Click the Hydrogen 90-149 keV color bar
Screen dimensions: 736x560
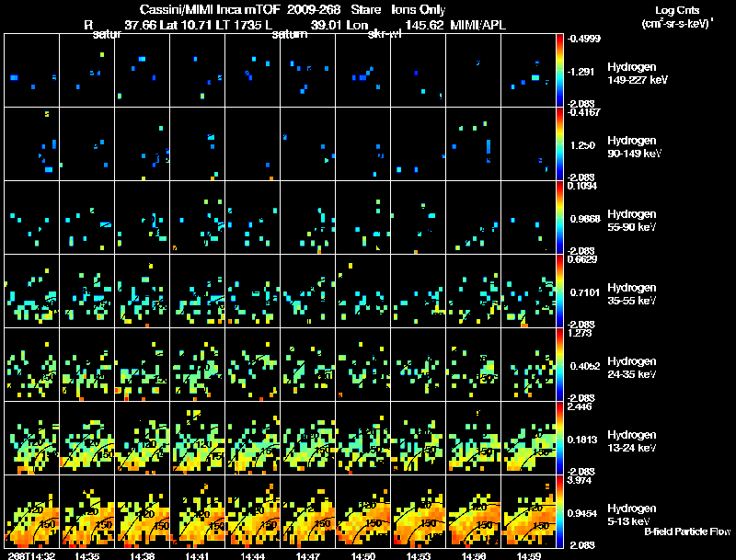pyautogui.click(x=559, y=144)
